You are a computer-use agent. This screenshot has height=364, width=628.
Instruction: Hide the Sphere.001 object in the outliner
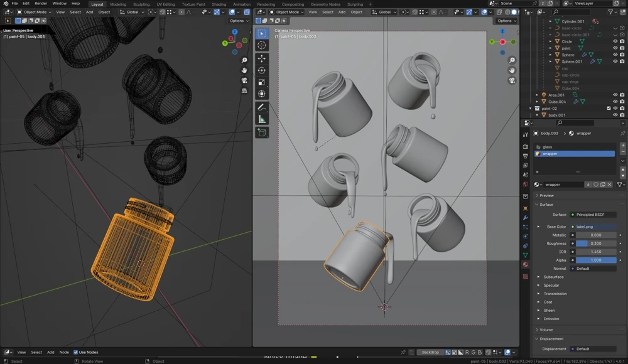pos(615,62)
